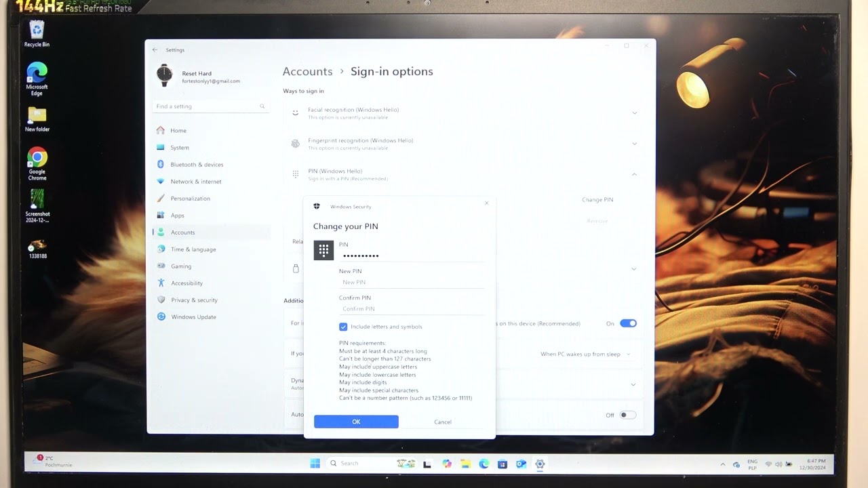
Task: Open Outlook from the taskbar
Action: pyautogui.click(x=521, y=464)
